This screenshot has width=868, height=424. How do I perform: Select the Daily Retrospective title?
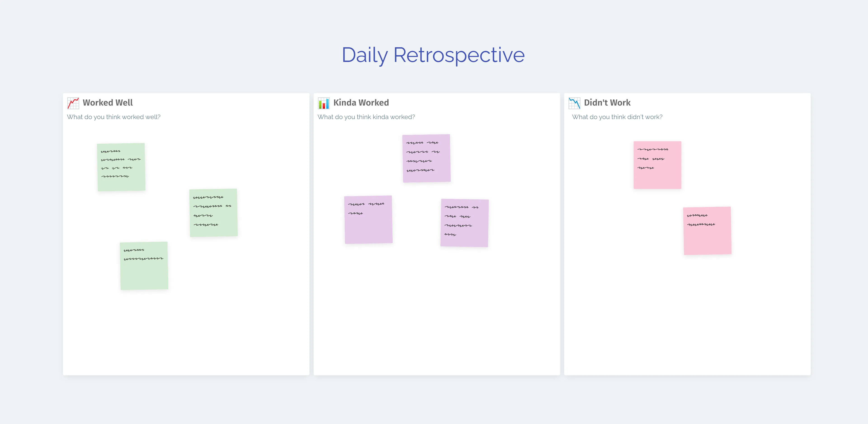[433, 55]
